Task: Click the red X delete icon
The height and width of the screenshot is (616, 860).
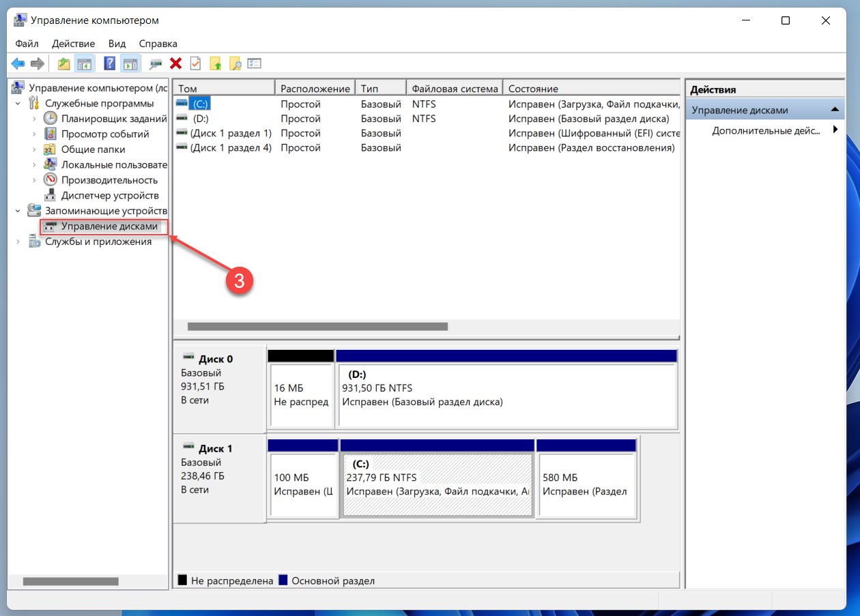Action: [175, 63]
